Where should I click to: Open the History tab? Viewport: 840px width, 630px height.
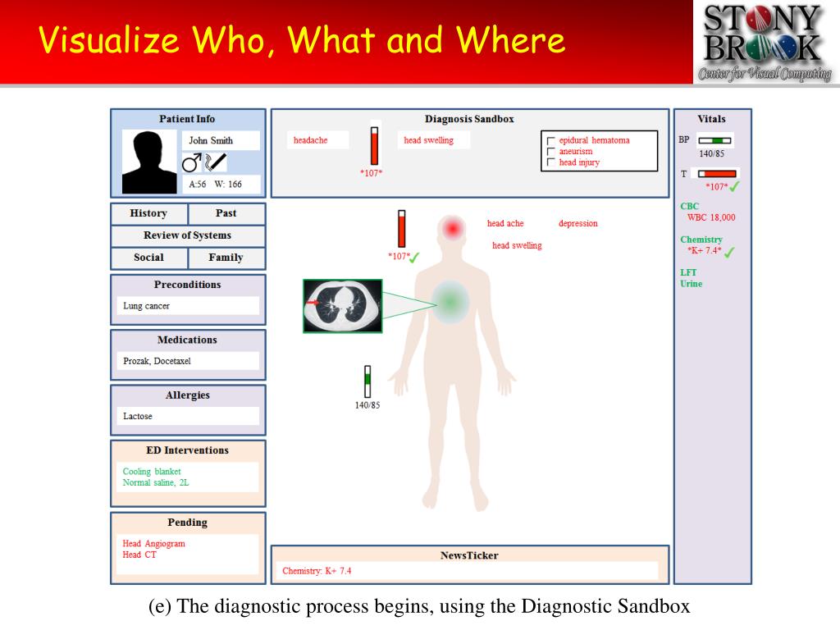coord(149,213)
